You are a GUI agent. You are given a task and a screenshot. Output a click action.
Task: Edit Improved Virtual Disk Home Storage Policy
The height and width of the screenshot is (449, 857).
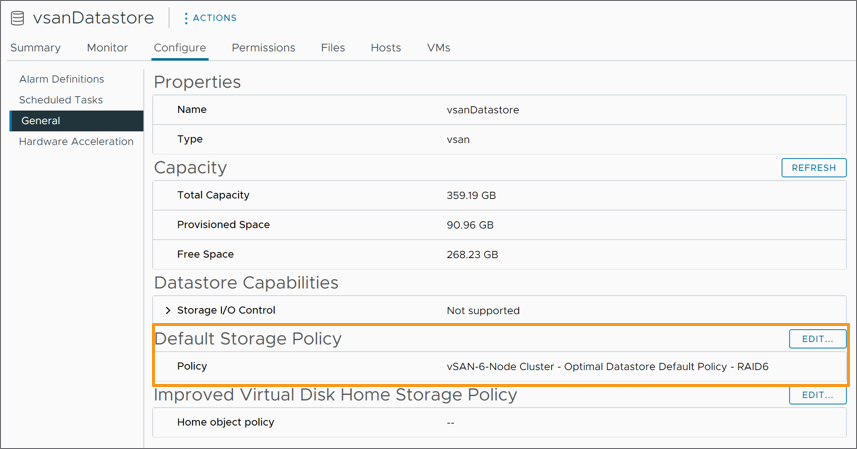pos(817,395)
